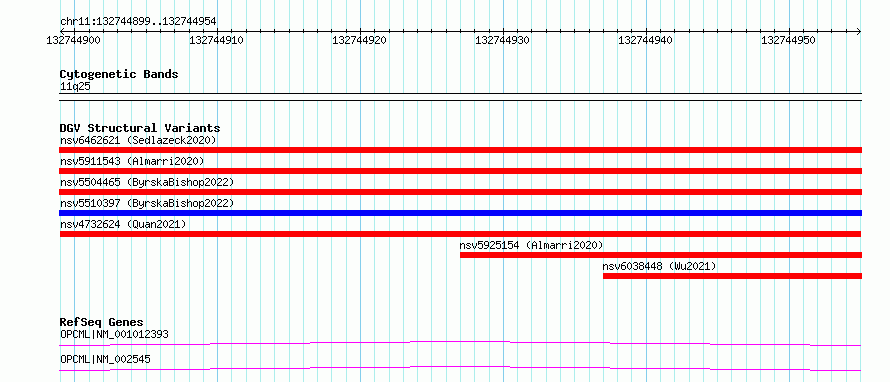The image size is (890, 382).
Task: Click the arrowhead at the ruler's right end
Action: point(858,31)
